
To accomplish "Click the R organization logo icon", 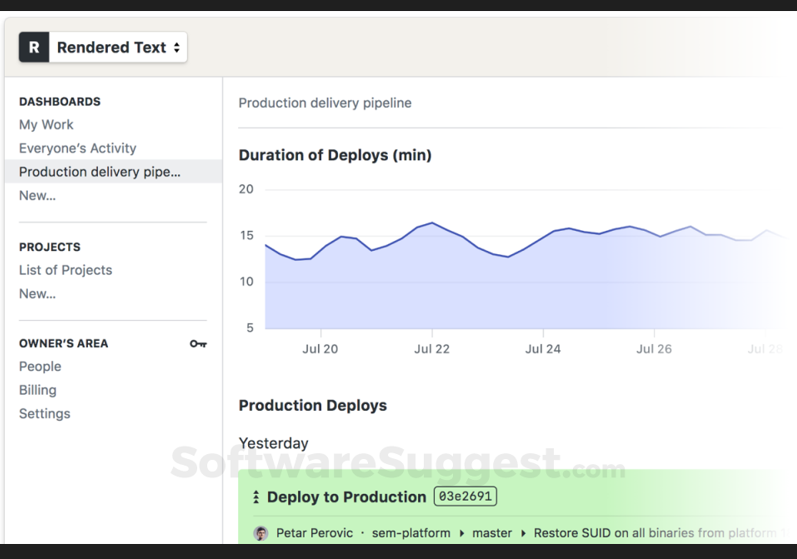I will point(34,47).
